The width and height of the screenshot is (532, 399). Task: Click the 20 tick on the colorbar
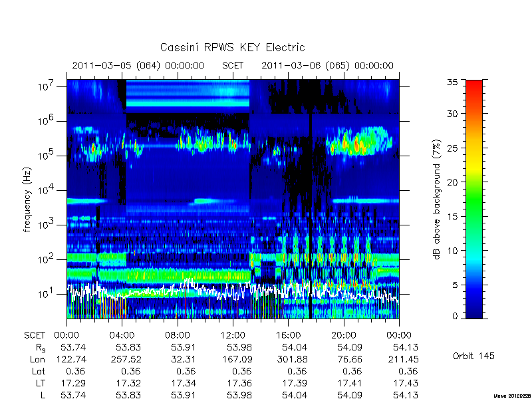click(452, 182)
